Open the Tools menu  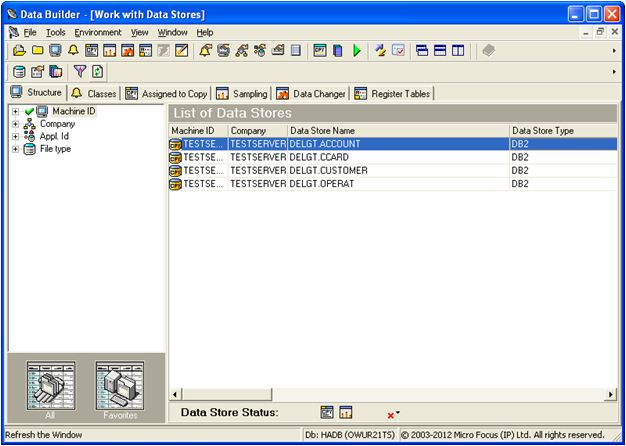pyautogui.click(x=55, y=32)
